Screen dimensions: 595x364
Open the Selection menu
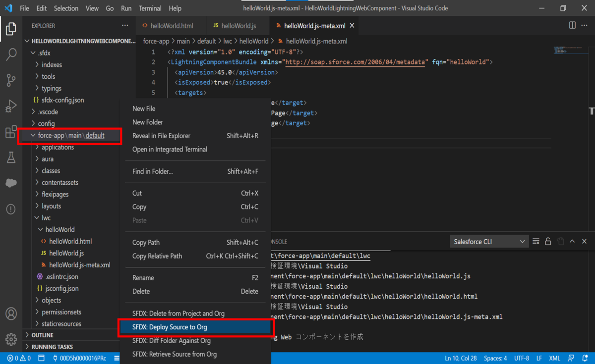pos(66,8)
